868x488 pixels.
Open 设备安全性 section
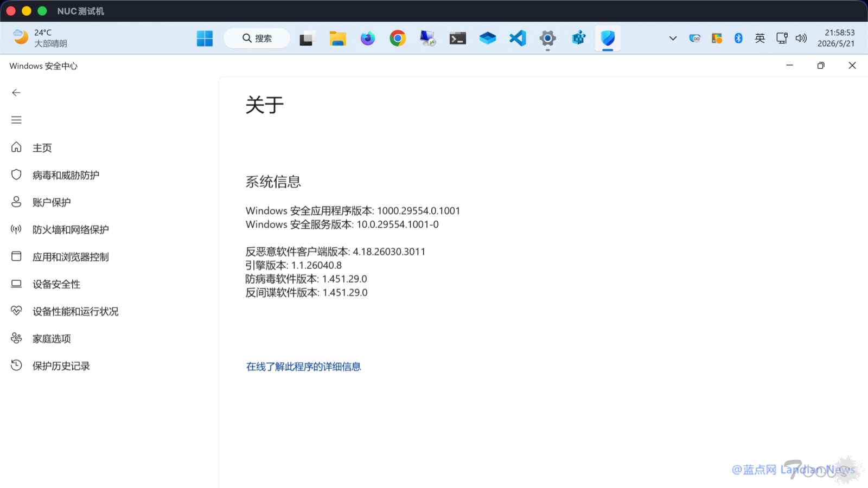click(x=56, y=284)
